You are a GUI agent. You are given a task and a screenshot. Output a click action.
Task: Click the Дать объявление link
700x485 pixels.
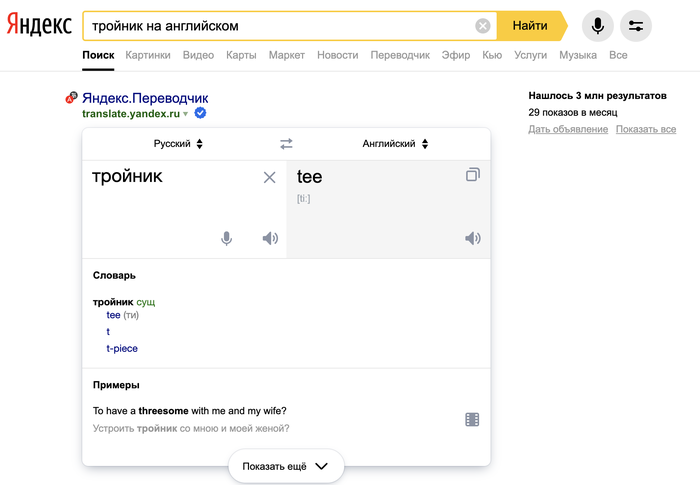568,129
